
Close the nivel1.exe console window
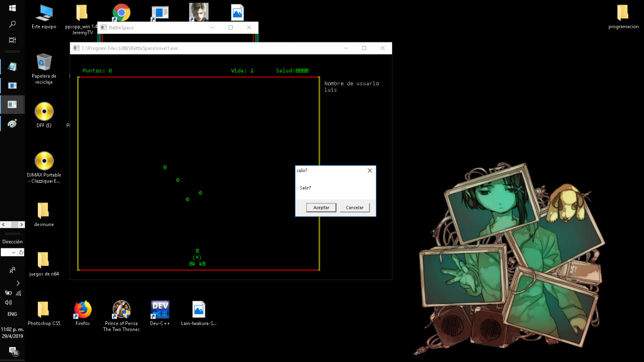[x=383, y=48]
